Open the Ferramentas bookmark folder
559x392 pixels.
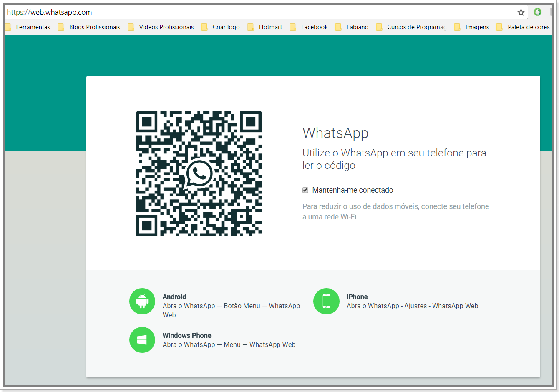(28, 27)
